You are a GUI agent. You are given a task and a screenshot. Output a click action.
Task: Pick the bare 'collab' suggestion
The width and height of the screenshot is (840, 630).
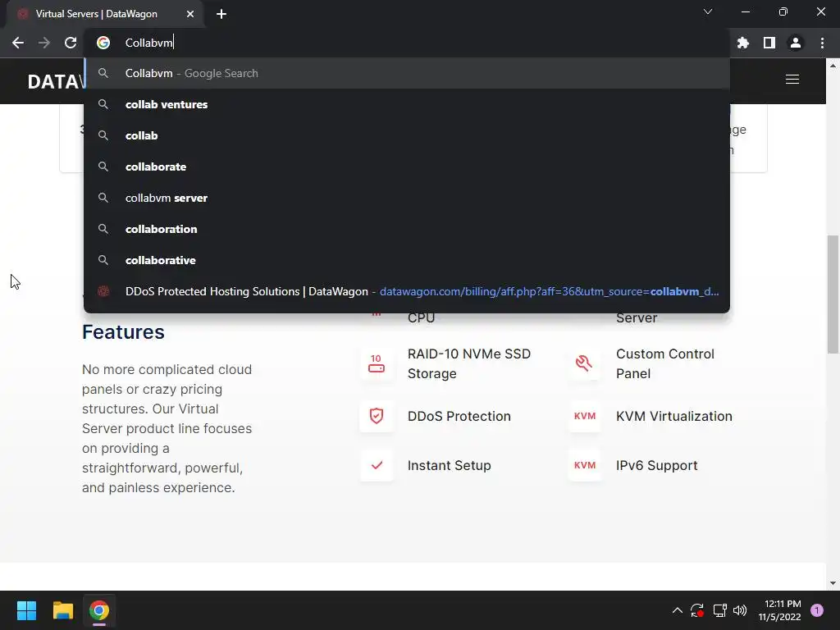click(x=407, y=135)
